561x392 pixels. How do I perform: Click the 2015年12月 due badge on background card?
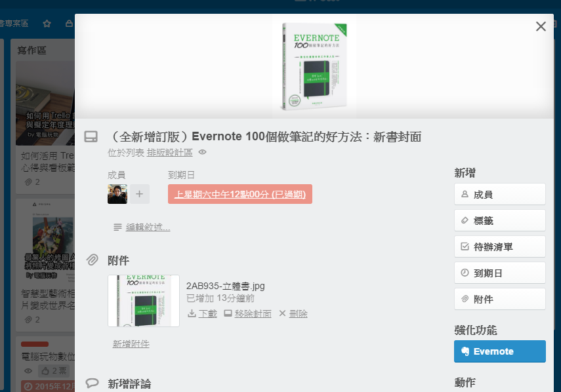click(x=49, y=386)
